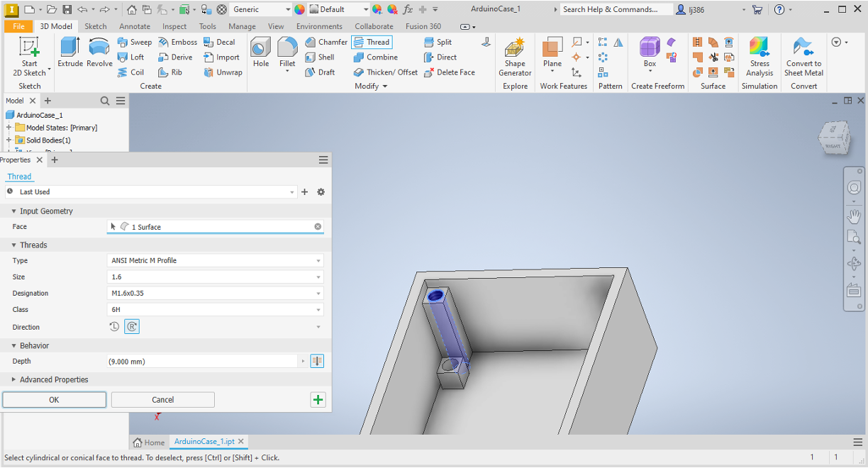Select the left-hand thread direction
This screenshot has width=868, height=468.
(x=114, y=327)
